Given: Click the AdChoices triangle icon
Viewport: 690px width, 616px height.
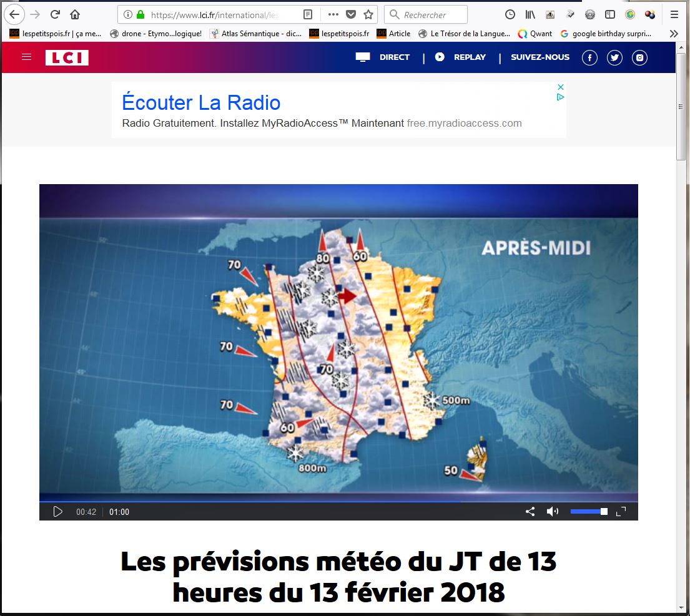Looking at the screenshot, I should (x=561, y=97).
